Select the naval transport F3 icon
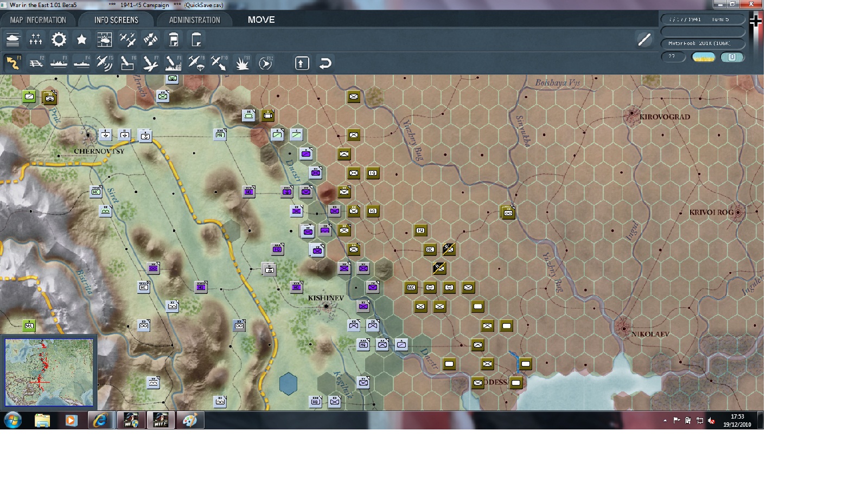868x488 pixels. pos(59,63)
